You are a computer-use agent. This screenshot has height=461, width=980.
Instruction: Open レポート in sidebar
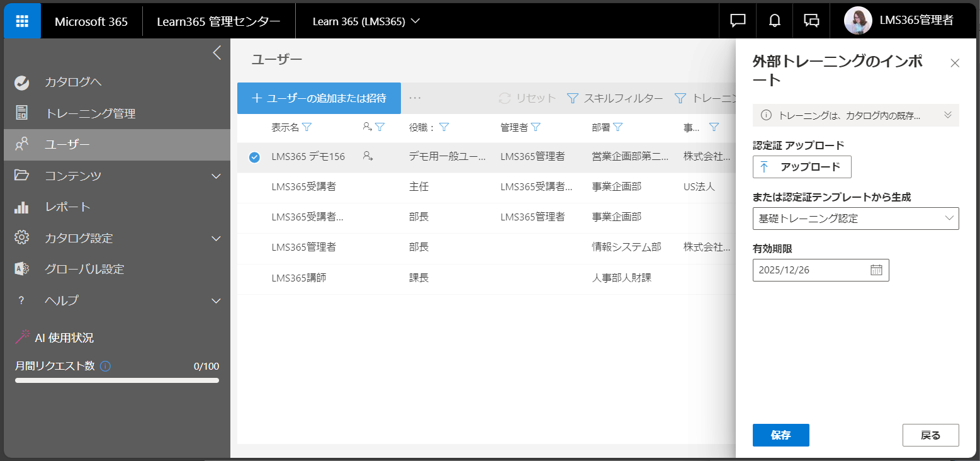pyautogui.click(x=67, y=207)
